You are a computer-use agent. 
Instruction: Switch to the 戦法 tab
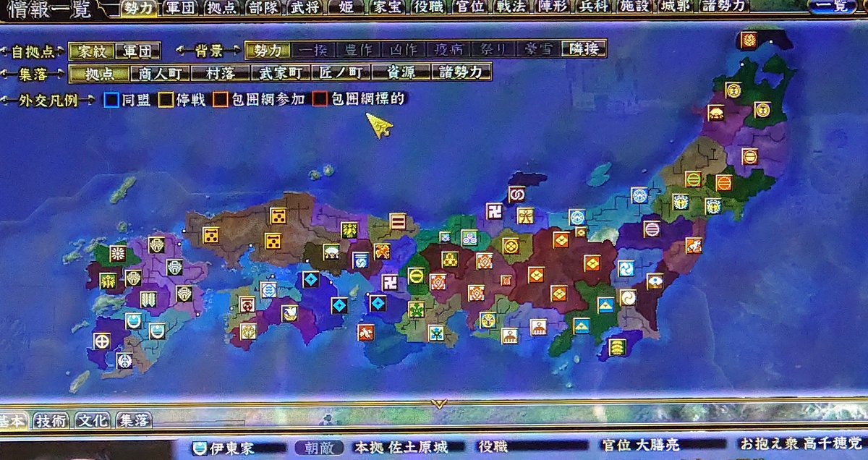[512, 7]
